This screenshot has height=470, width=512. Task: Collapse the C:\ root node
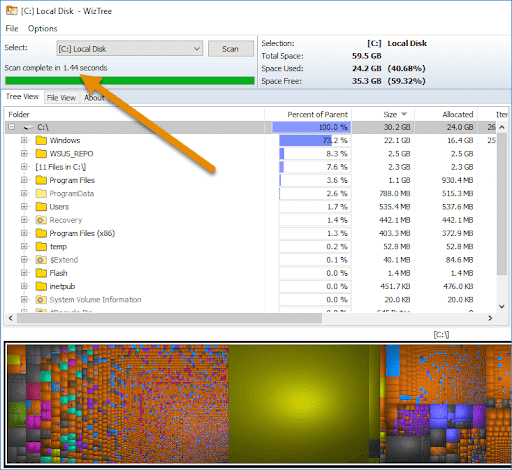point(12,127)
